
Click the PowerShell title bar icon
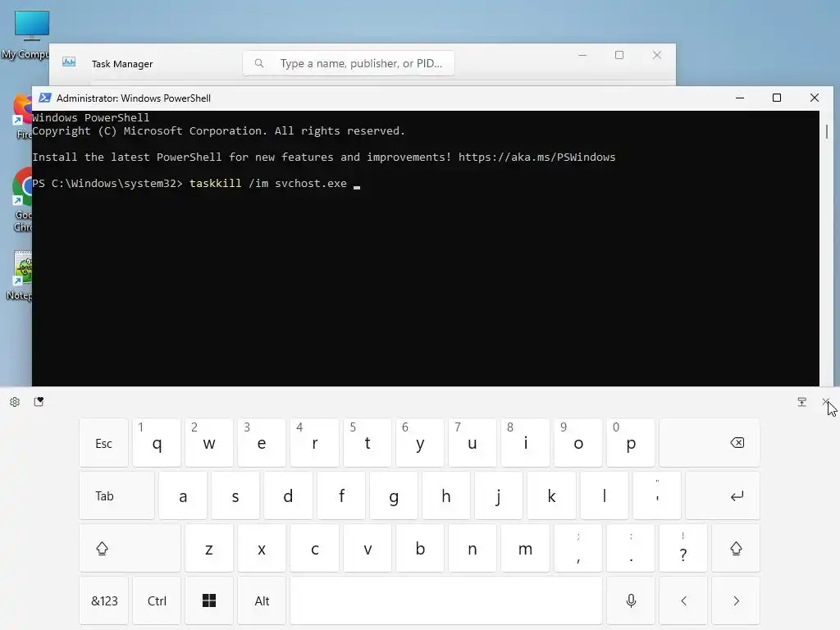(45, 98)
